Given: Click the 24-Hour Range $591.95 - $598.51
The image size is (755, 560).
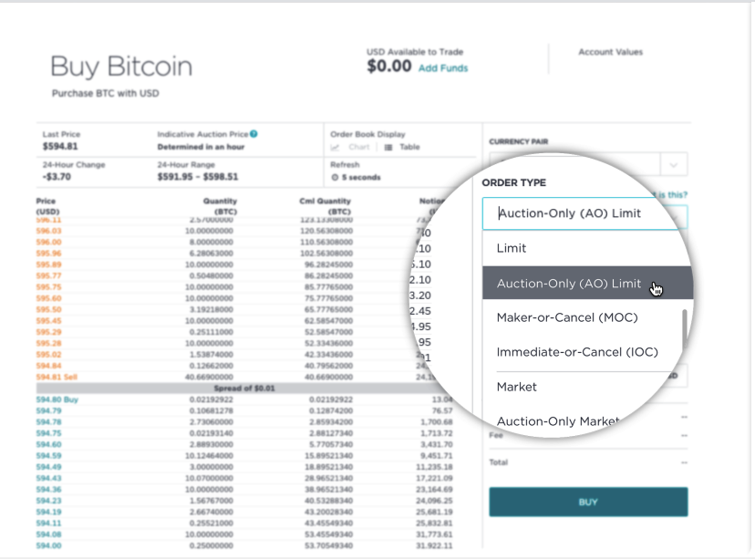Looking at the screenshot, I should tap(198, 177).
